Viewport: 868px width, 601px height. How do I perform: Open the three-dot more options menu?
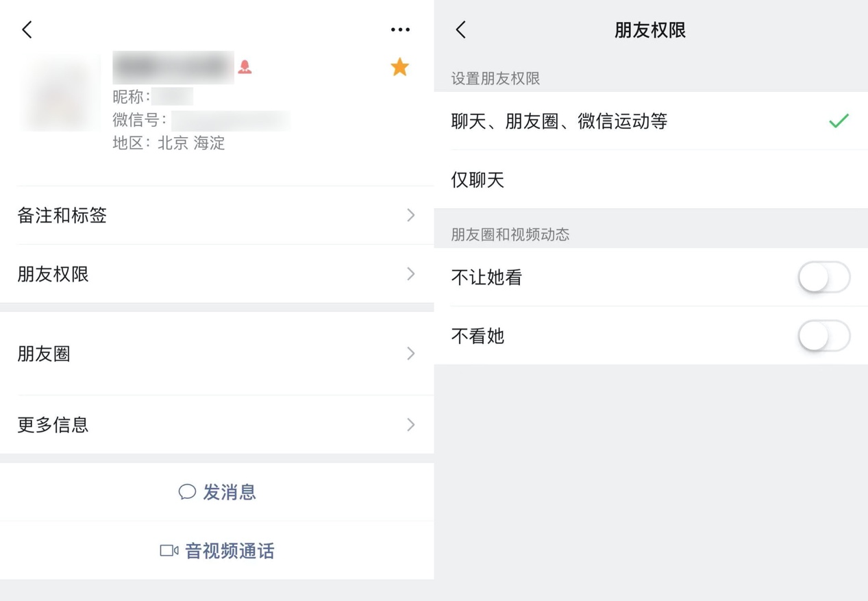click(400, 29)
